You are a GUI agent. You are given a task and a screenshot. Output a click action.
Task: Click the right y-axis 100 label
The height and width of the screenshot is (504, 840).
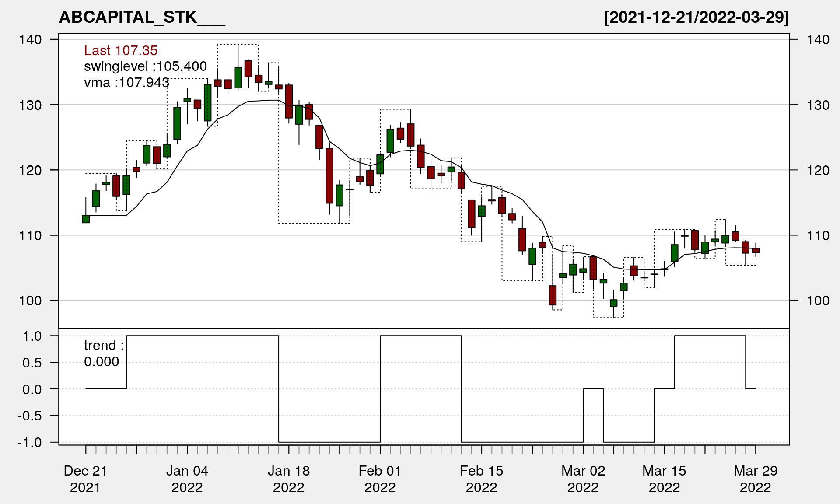pyautogui.click(x=818, y=301)
